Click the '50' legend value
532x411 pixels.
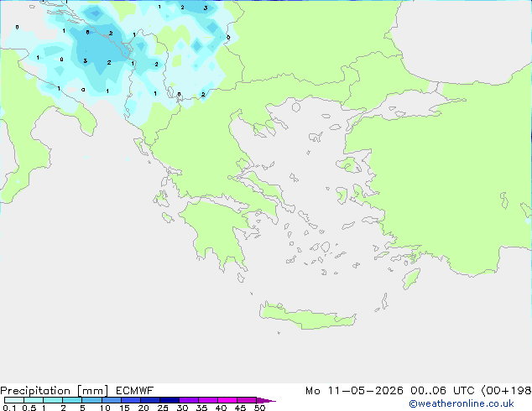[259, 408]
